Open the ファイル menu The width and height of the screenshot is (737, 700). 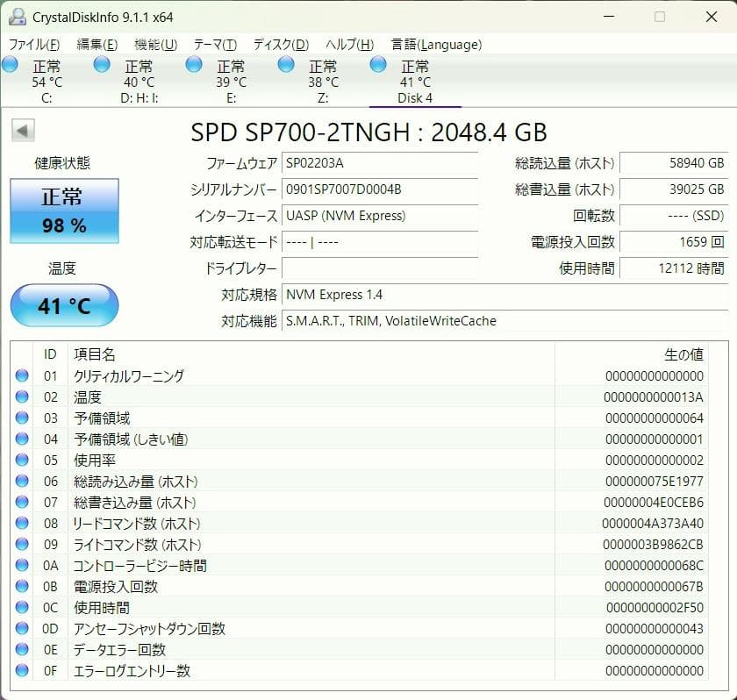[28, 44]
